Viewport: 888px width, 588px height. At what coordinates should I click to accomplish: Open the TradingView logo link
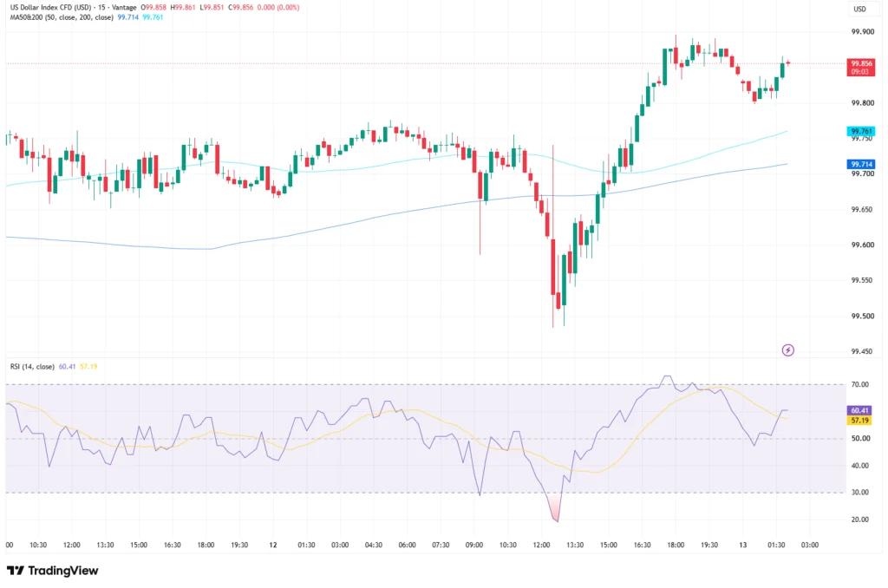[x=53, y=571]
